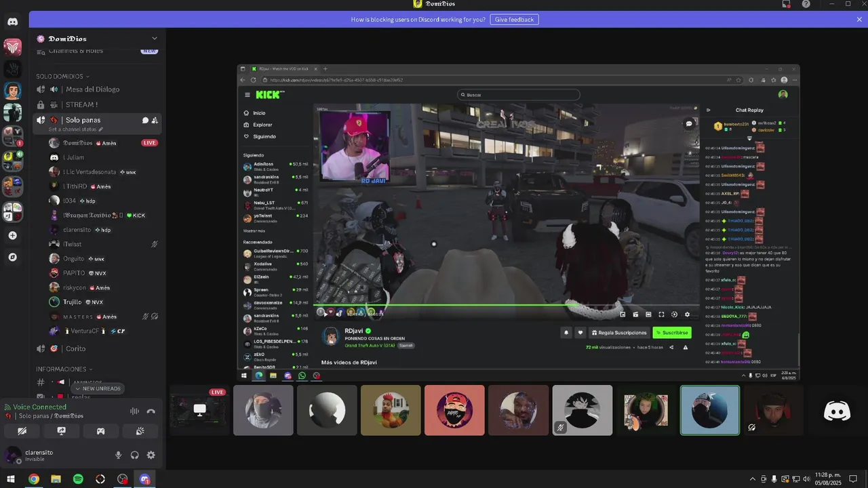This screenshot has height=488, width=868.
Task: Open the Discover servers compass icon
Action: click(x=12, y=257)
